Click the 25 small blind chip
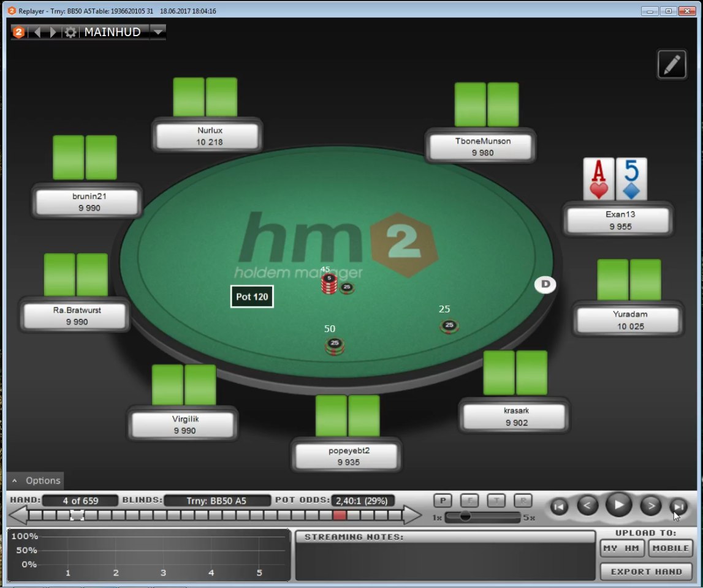 click(449, 326)
